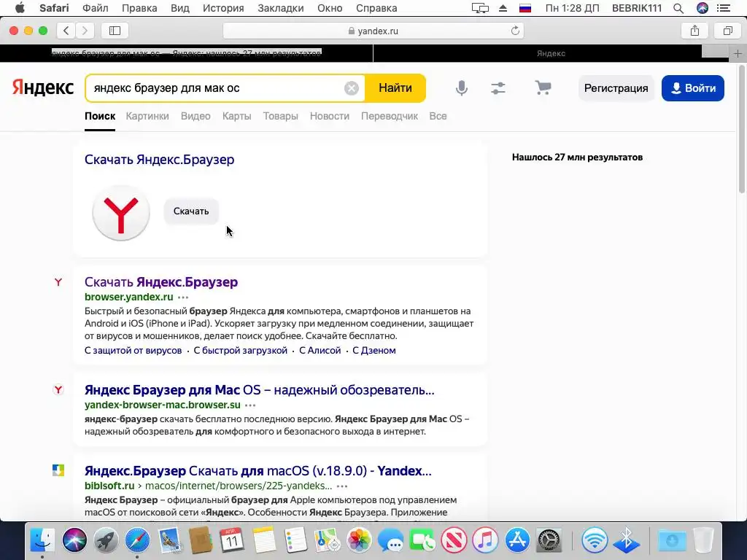Show the Safari tab overview

(x=727, y=31)
